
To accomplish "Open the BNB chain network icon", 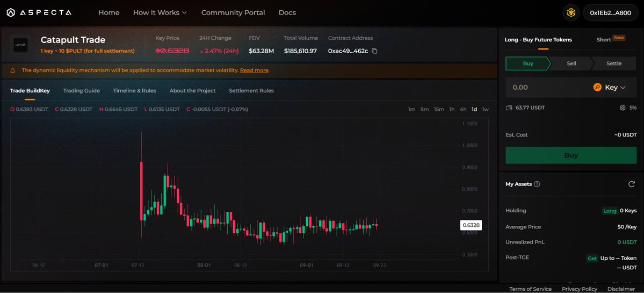I will click(571, 13).
